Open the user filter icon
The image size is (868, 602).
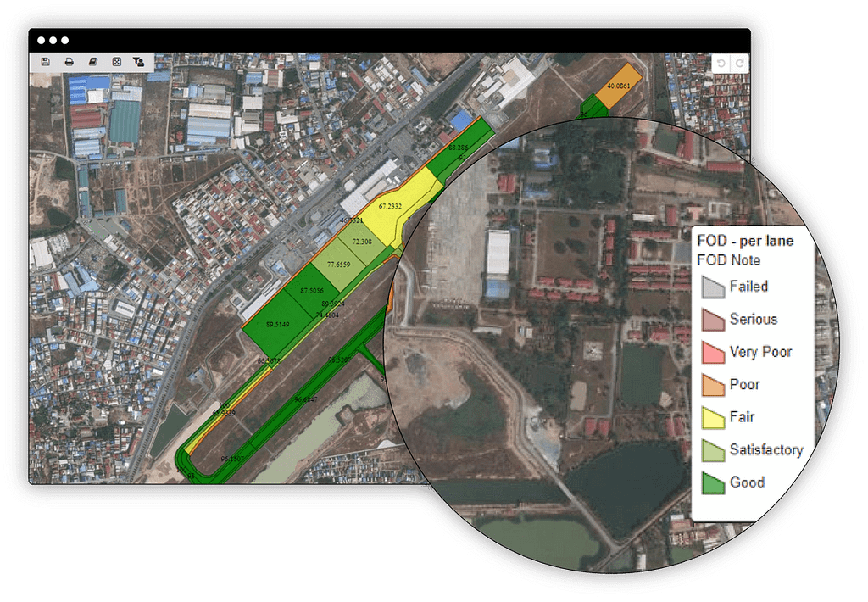(x=138, y=62)
